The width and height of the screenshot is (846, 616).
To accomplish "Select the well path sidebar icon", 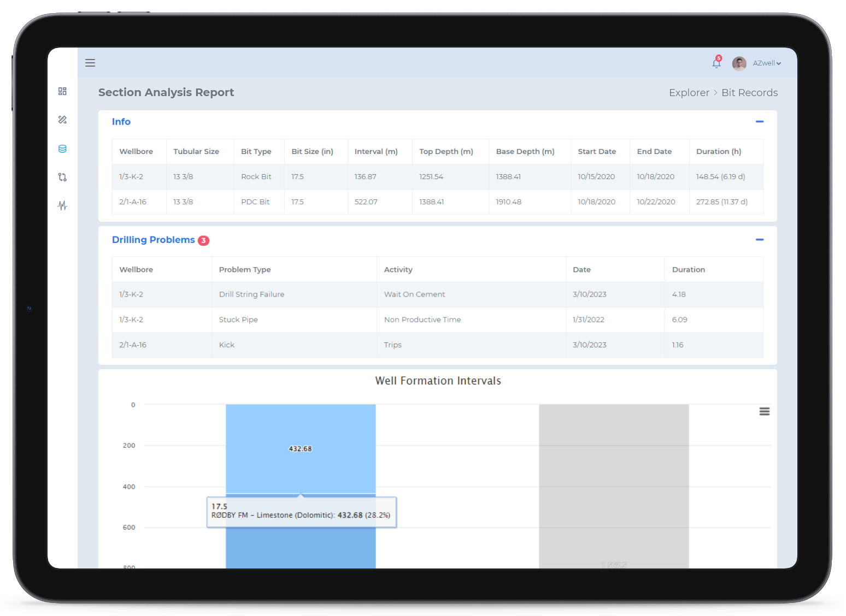I will [x=62, y=177].
